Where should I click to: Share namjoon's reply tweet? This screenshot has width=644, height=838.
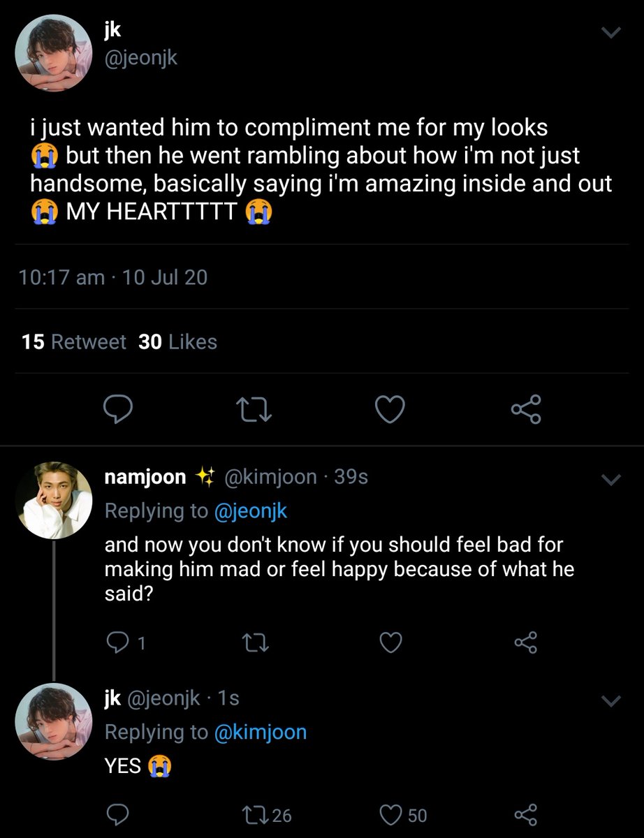[525, 642]
